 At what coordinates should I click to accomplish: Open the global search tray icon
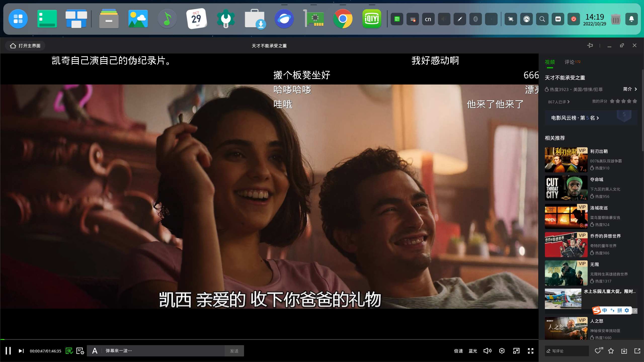pyautogui.click(x=542, y=19)
